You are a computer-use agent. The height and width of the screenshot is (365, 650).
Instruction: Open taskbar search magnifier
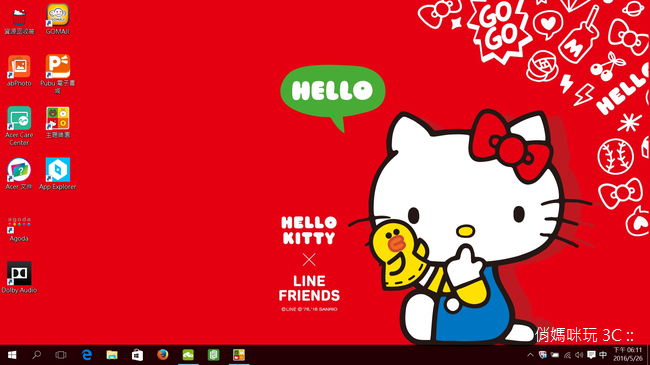[x=36, y=355]
